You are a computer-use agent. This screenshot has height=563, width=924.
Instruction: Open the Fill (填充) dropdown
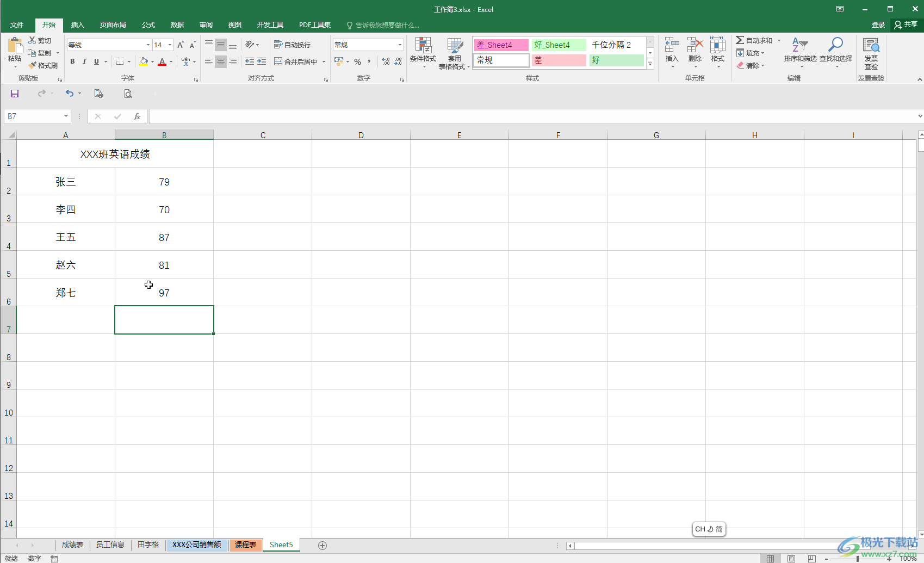(751, 53)
